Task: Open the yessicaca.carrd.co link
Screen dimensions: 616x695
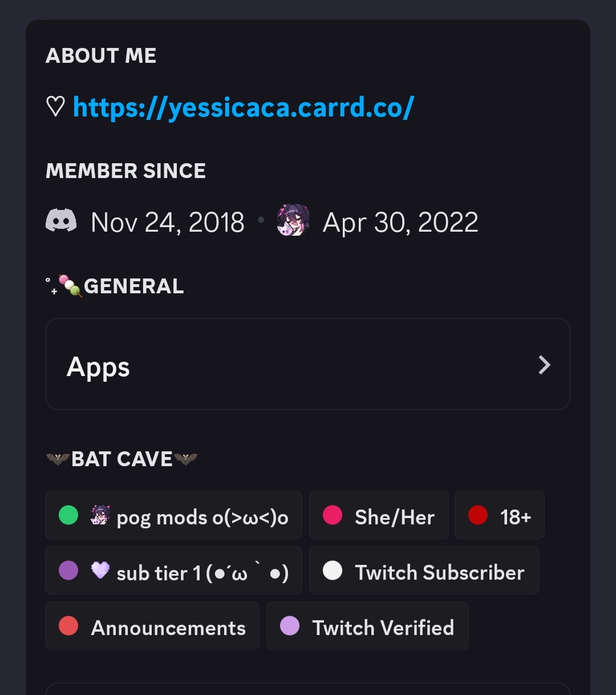Action: tap(244, 107)
